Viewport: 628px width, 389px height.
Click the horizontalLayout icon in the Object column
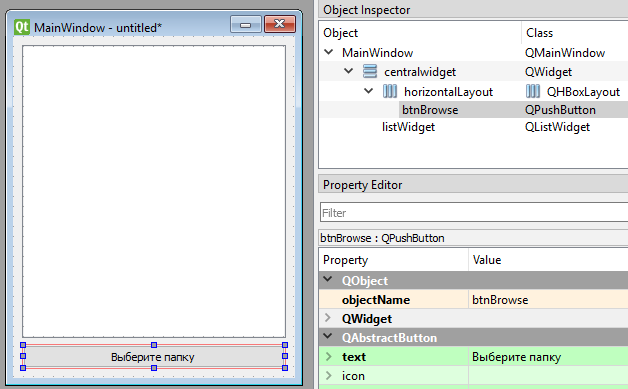[x=390, y=91]
